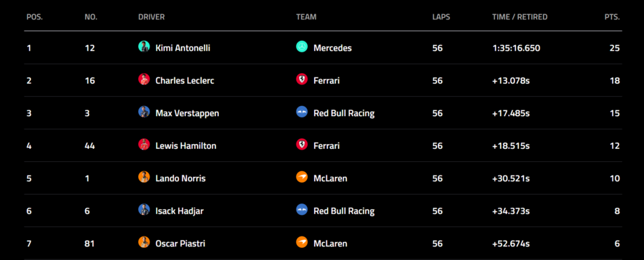Image resolution: width=644 pixels, height=260 pixels.
Task: Select the winning time 1:35:16.650 cell
Action: (x=516, y=48)
